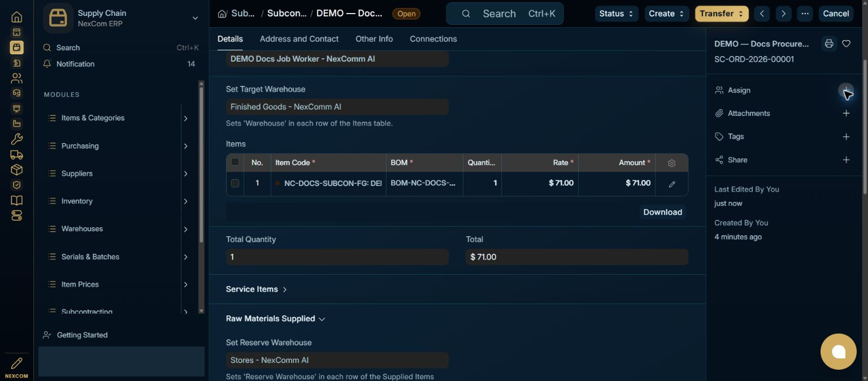
Task: Go to previous document arrow
Action: (762, 14)
